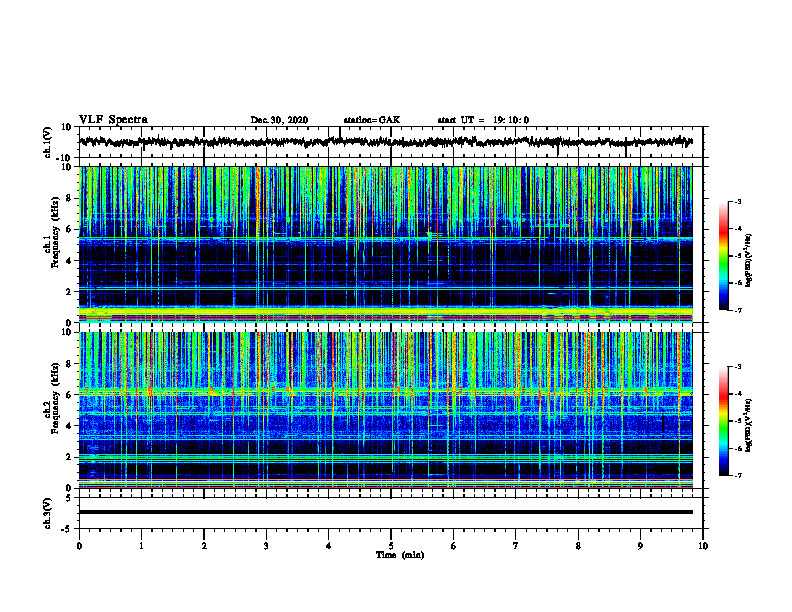Click the 1 tick on the Time axis
Screen dimensions: 792x612
pos(141,546)
